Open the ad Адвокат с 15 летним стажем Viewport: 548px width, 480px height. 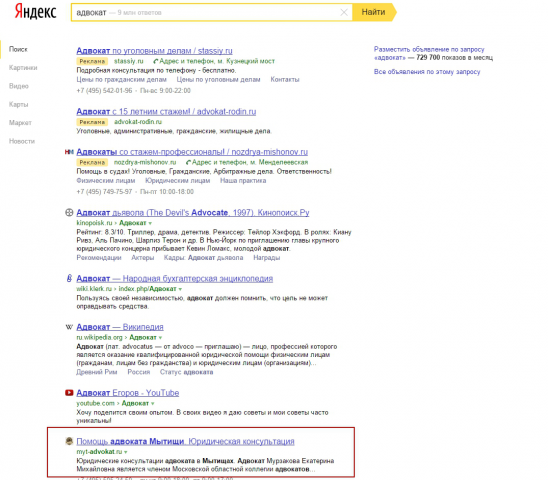(x=166, y=112)
